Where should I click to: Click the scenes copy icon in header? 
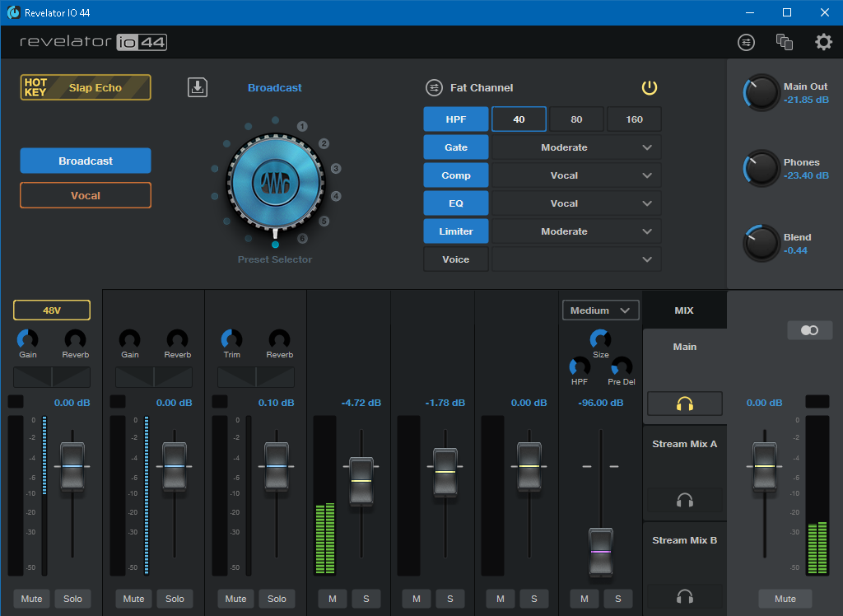click(x=784, y=42)
